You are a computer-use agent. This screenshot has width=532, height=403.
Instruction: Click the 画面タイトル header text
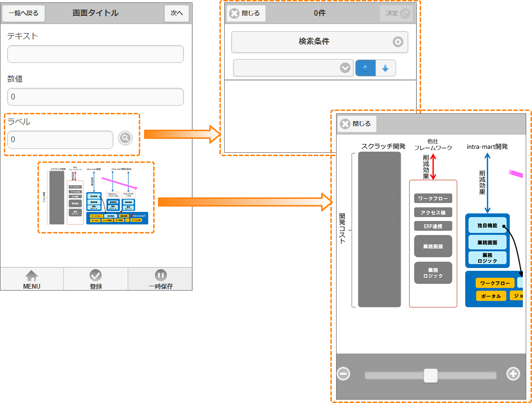click(96, 13)
